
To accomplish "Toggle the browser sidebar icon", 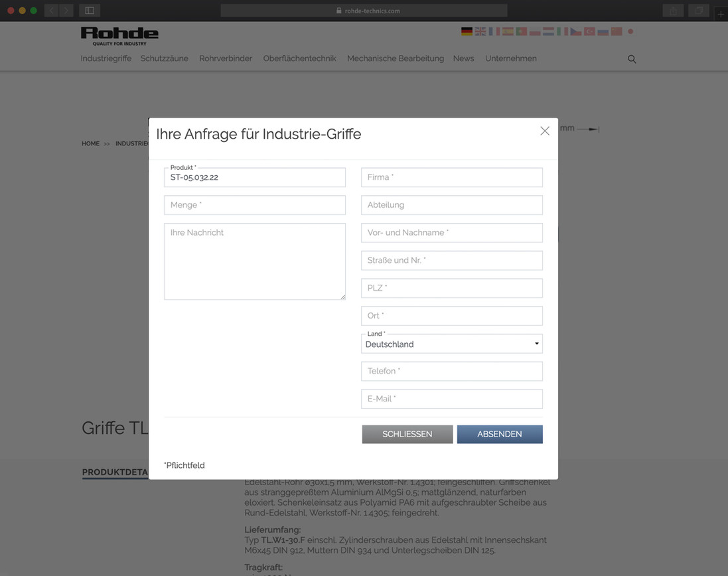I will (90, 11).
